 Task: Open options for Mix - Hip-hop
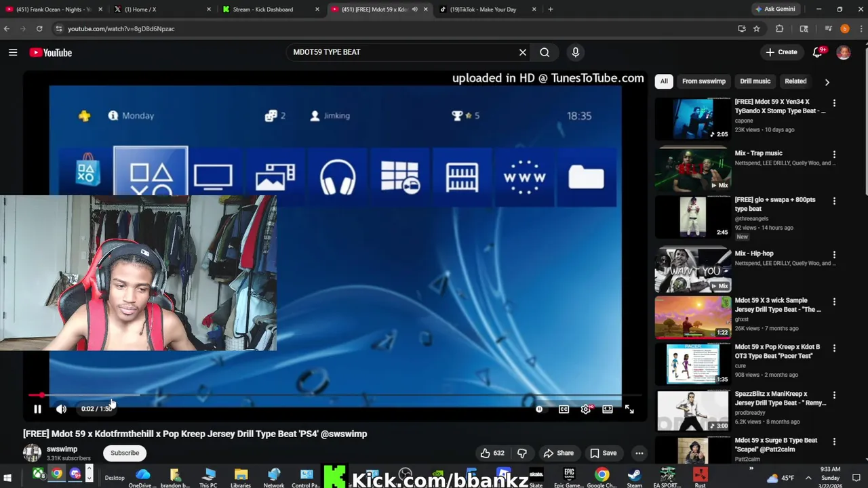834,255
